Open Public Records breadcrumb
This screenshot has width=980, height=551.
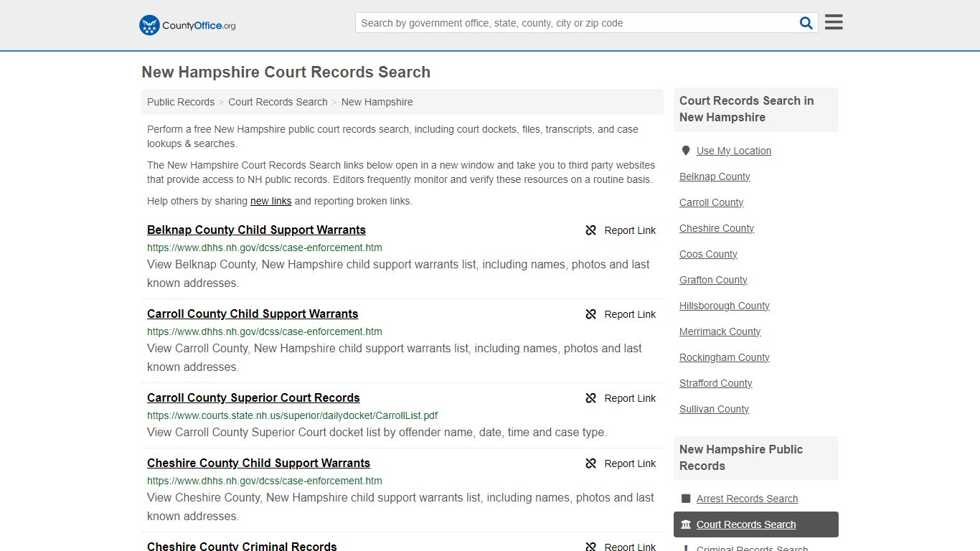(x=181, y=102)
